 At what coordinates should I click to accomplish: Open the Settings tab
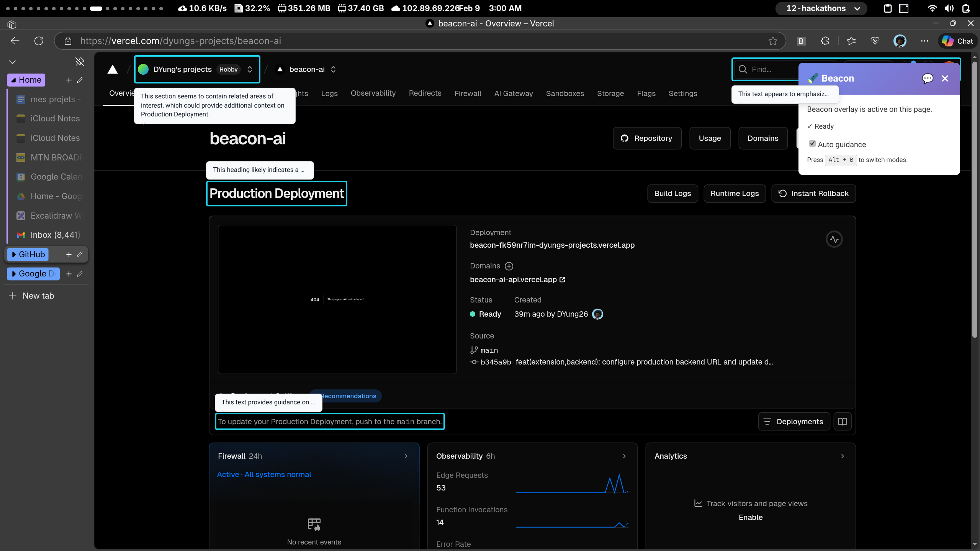683,93
